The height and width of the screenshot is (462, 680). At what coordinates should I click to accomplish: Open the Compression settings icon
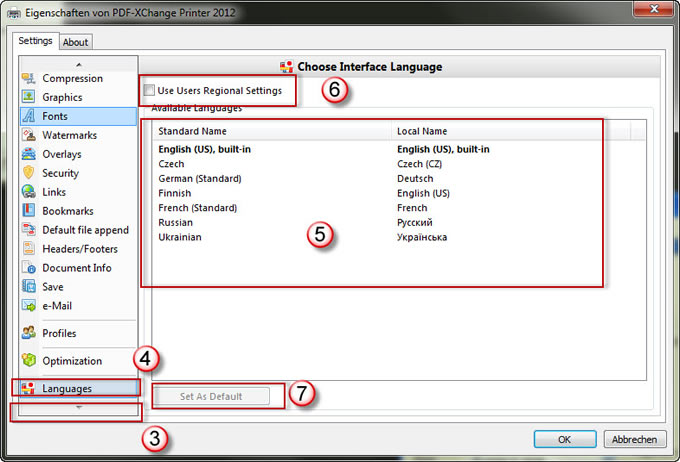[x=29, y=79]
